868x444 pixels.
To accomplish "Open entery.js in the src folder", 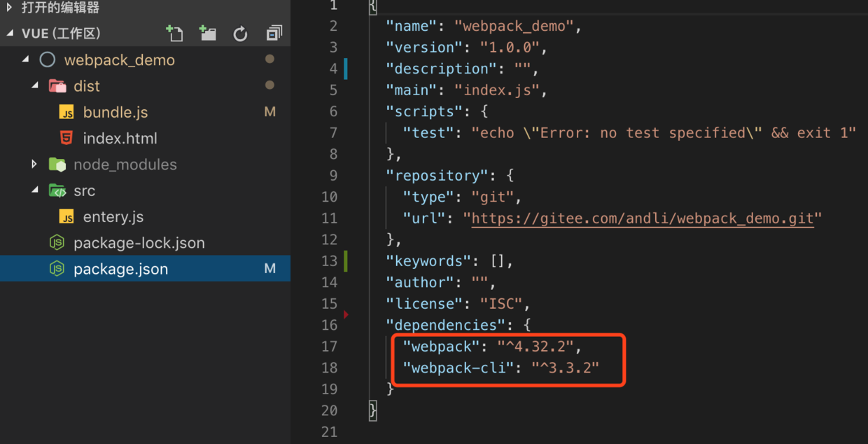I will [x=113, y=217].
